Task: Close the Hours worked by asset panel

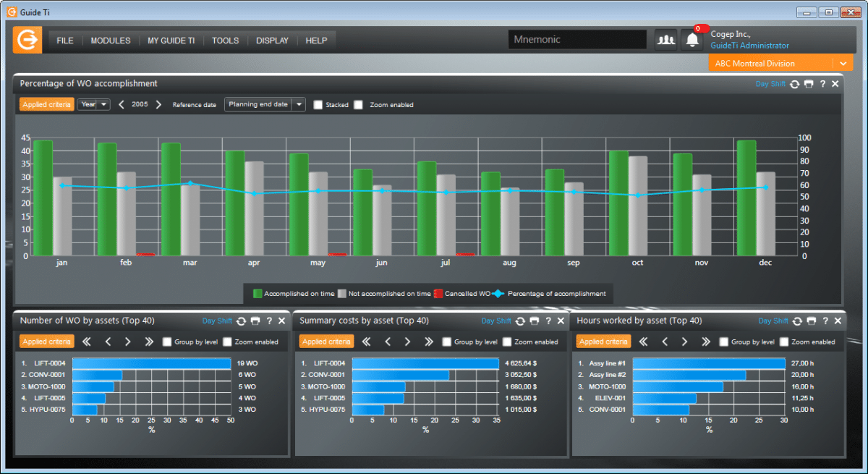Action: coord(838,321)
